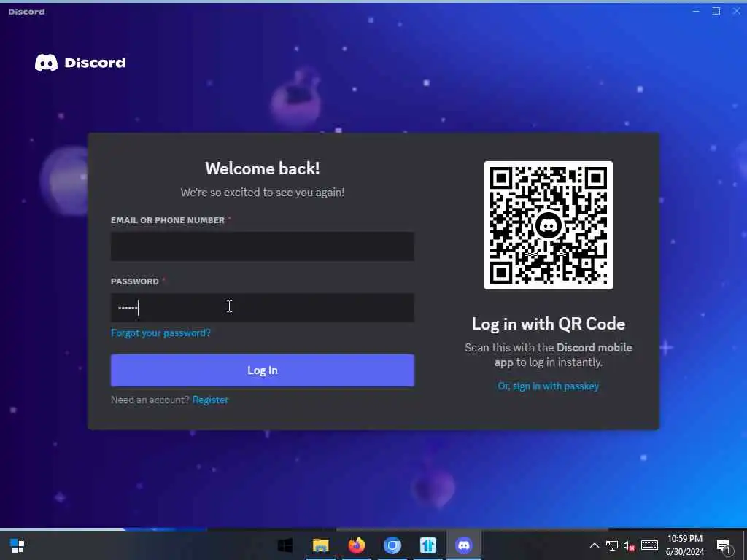Focus the password input field
This screenshot has width=747, height=560.
coord(263,308)
